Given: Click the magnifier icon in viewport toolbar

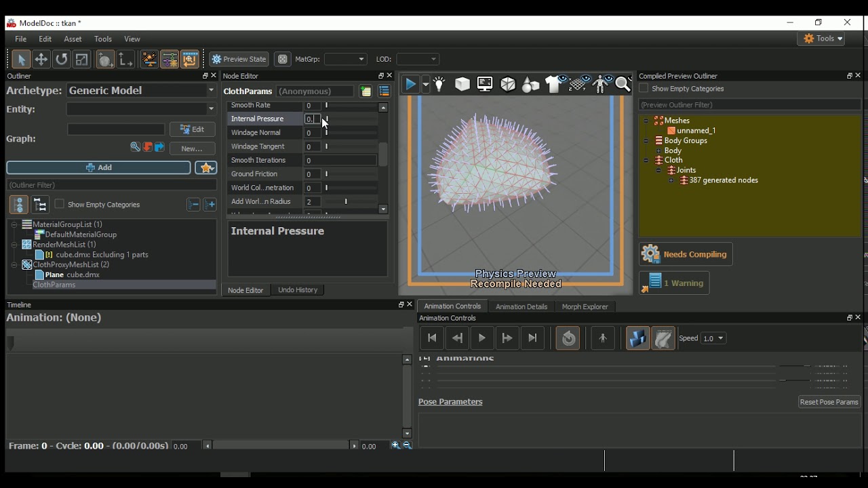Looking at the screenshot, I should coord(623,84).
